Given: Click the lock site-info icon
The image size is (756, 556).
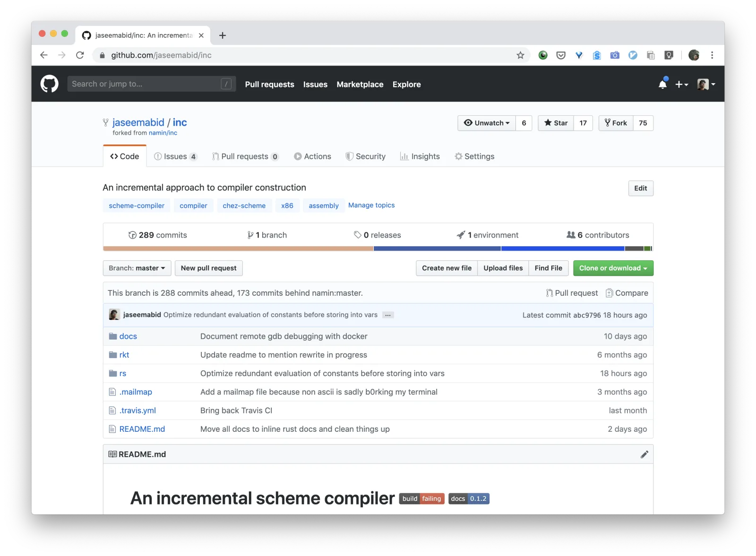Looking at the screenshot, I should (102, 55).
